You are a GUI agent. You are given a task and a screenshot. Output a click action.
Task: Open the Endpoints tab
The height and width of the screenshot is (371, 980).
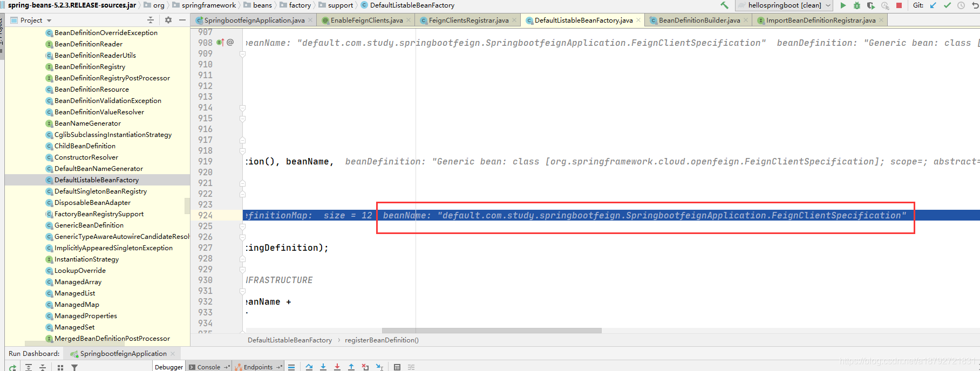point(258,367)
